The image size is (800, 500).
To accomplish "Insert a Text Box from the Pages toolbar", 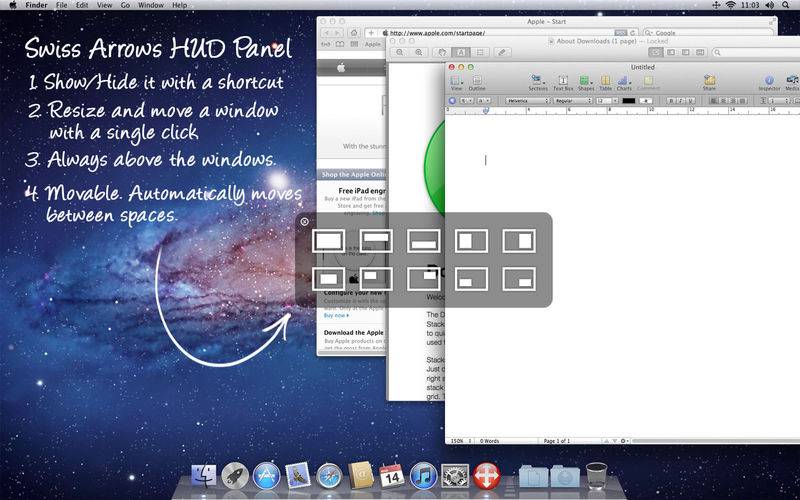I will coord(563,83).
